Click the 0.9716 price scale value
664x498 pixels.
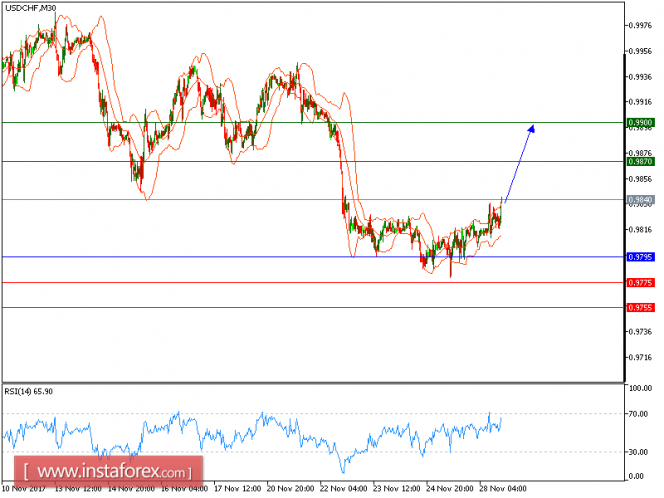(640, 358)
